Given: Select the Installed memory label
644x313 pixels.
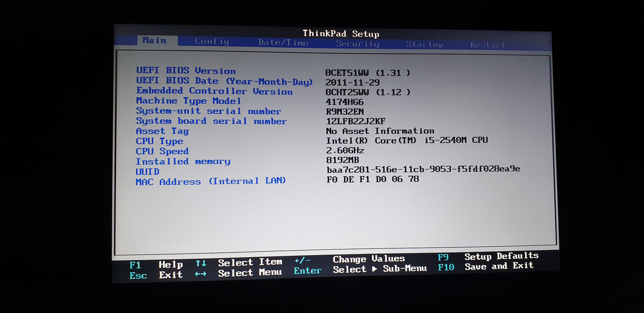Looking at the screenshot, I should click(183, 161).
